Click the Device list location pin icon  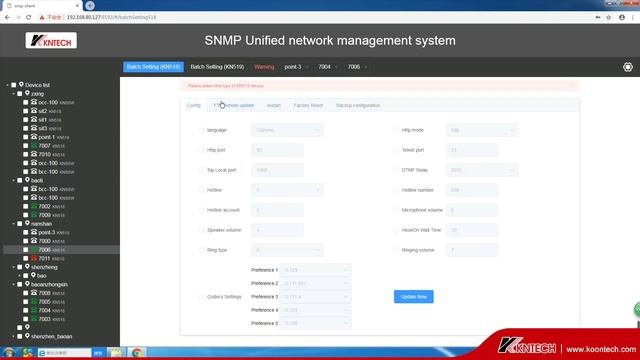click(x=21, y=84)
